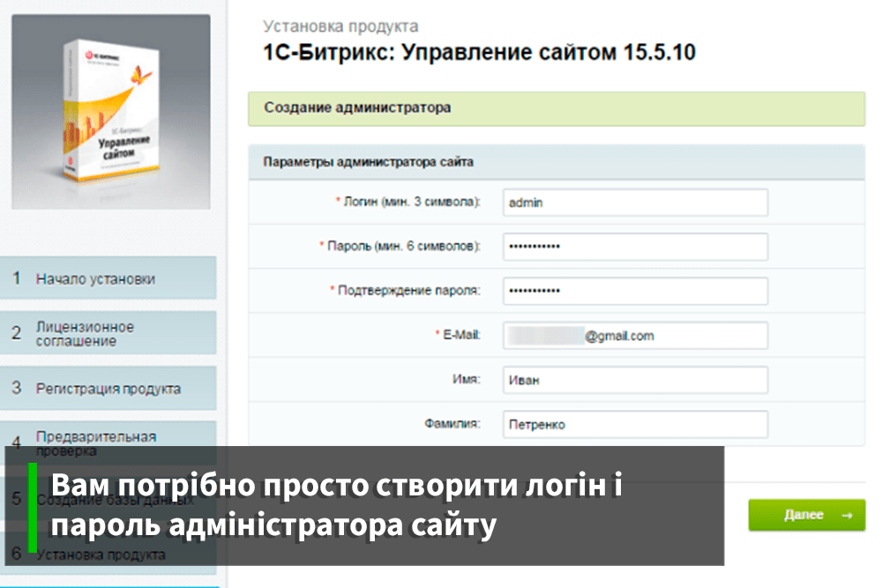Select the E-Mail field with gmail.com address

coord(634,336)
